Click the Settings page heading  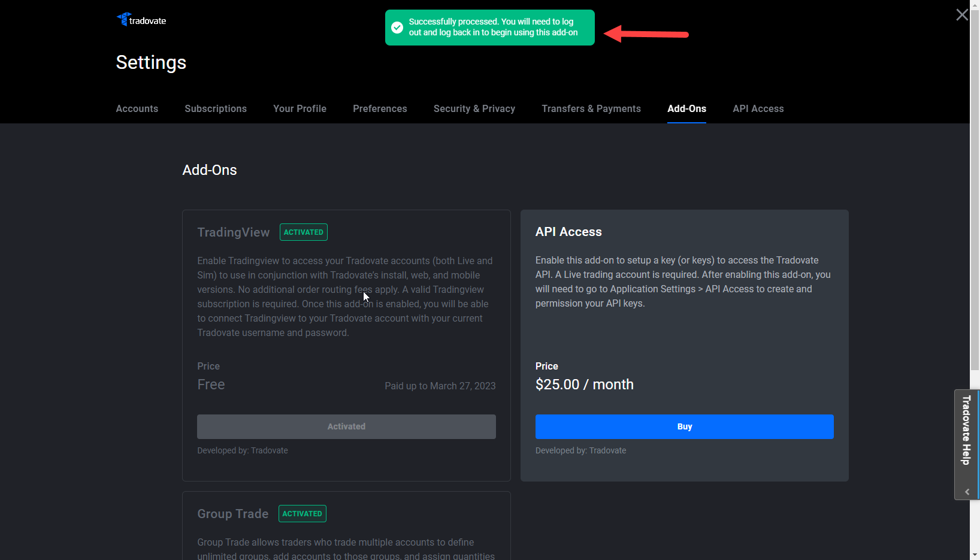tap(151, 62)
